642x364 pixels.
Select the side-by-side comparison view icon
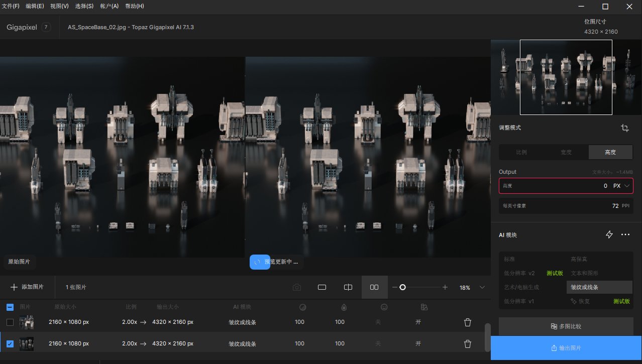tap(374, 287)
